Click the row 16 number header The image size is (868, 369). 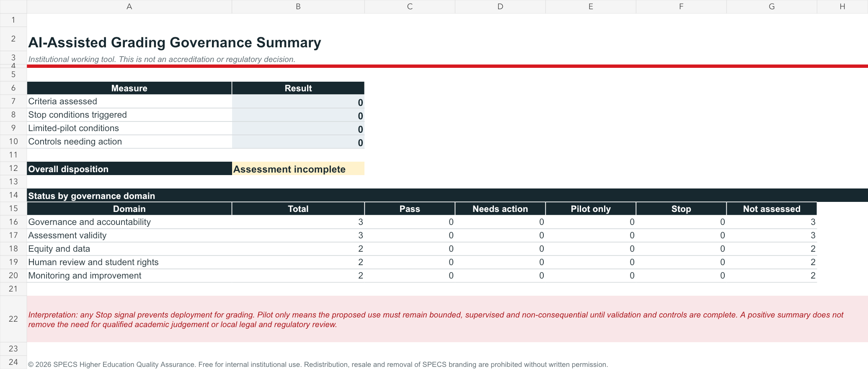[x=13, y=222]
